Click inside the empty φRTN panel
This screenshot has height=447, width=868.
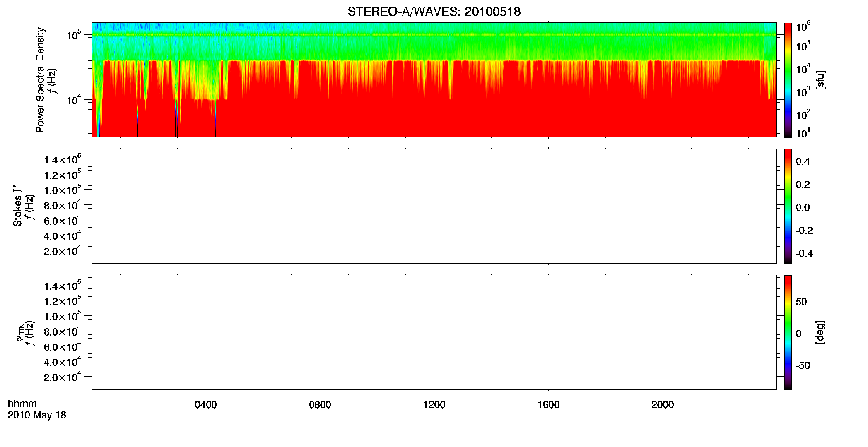(x=434, y=332)
